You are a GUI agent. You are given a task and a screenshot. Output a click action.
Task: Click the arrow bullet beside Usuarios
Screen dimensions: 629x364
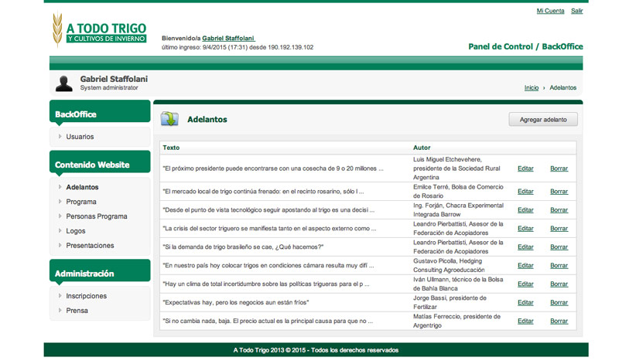pyautogui.click(x=60, y=136)
